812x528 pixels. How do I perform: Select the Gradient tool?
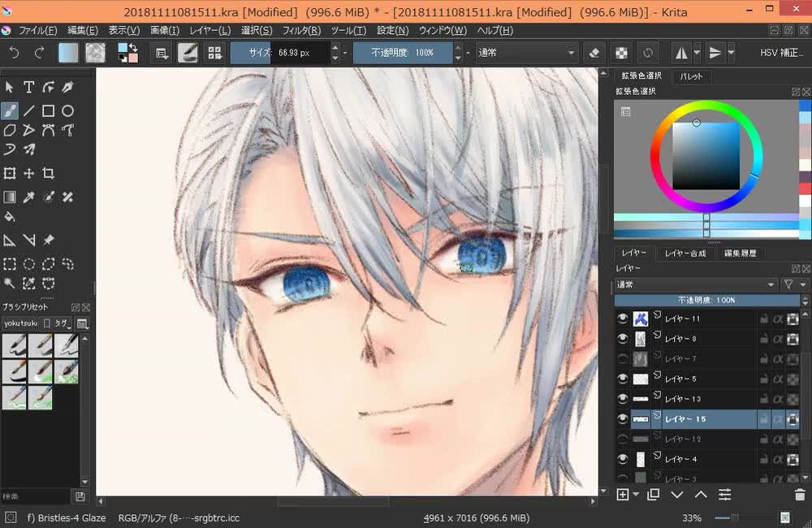(x=10, y=197)
